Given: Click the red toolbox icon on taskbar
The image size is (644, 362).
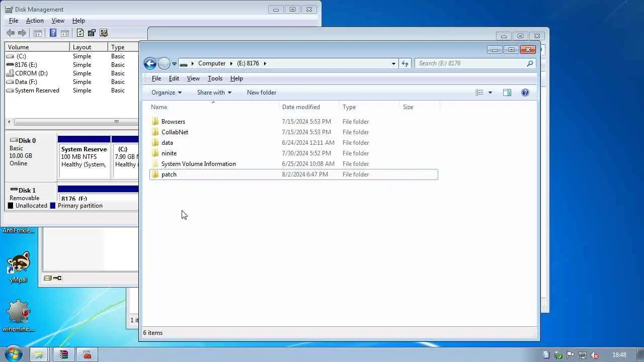Looking at the screenshot, I should point(87,354).
